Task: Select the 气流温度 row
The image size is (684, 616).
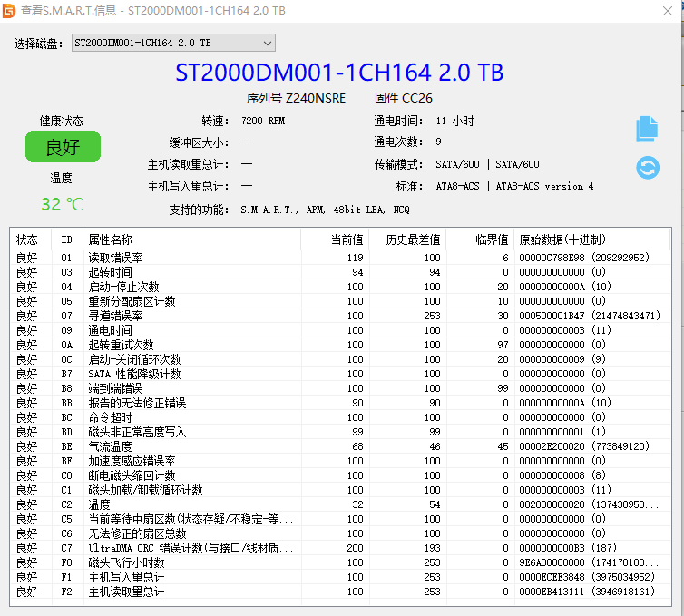Action: [x=340, y=446]
